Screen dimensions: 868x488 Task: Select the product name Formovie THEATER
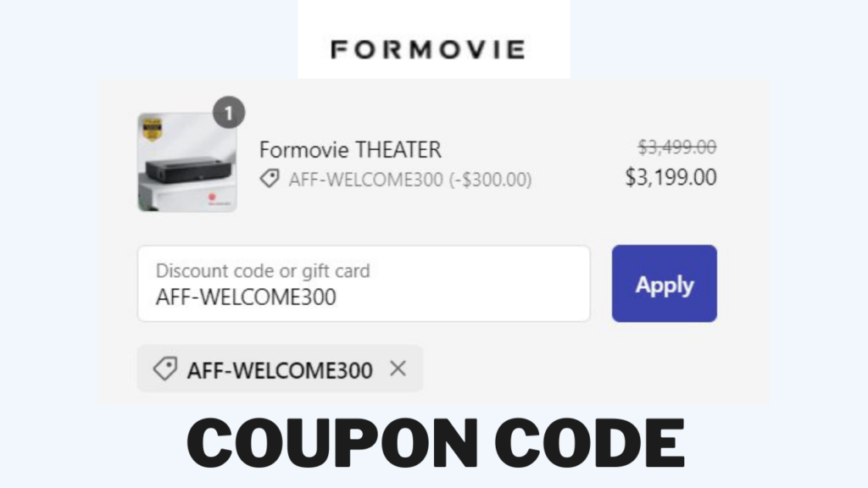351,150
